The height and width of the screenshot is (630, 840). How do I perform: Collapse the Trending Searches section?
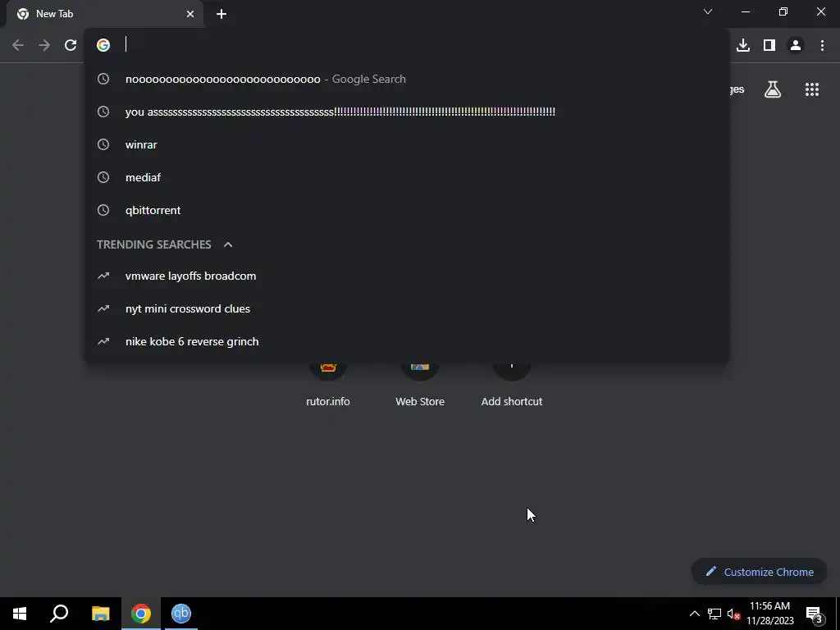point(228,244)
